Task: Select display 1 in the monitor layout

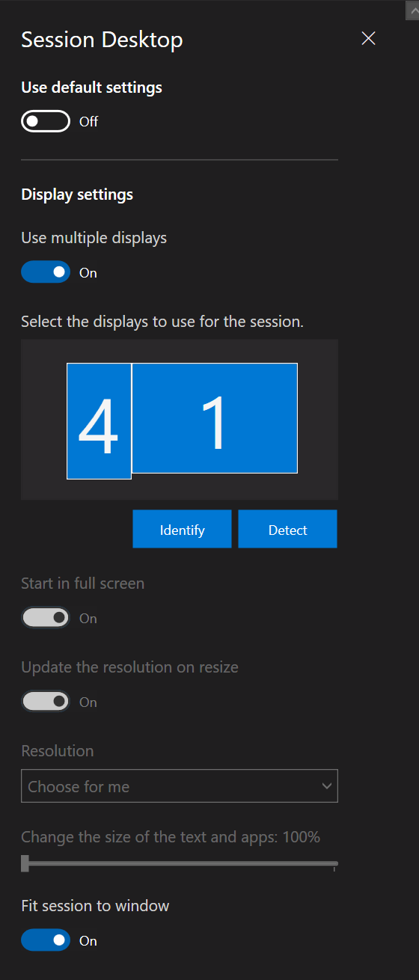Action: [215, 418]
